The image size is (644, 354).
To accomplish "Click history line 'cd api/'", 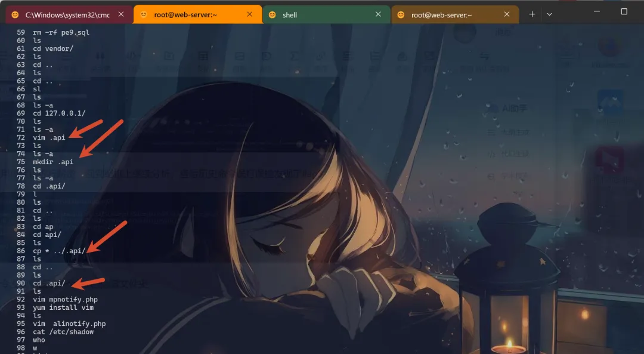I will pos(47,235).
